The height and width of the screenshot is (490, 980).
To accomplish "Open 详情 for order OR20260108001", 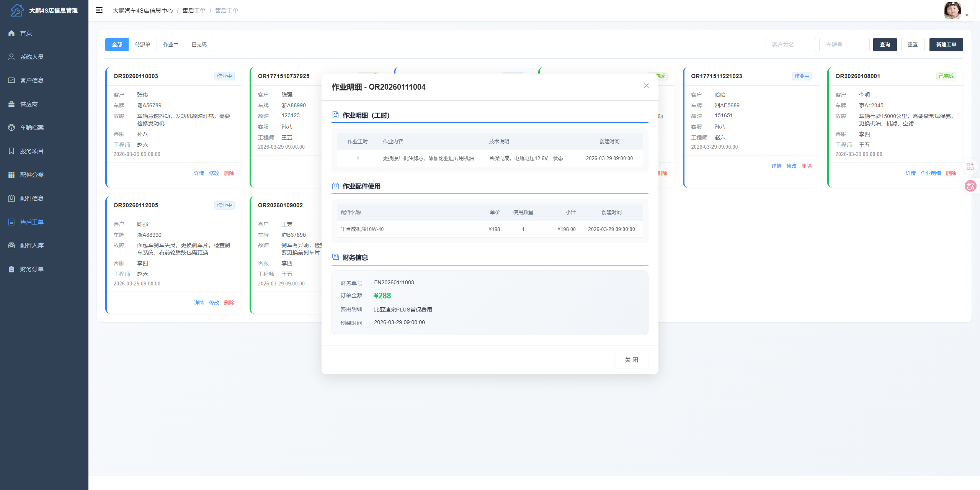I will click(x=911, y=173).
